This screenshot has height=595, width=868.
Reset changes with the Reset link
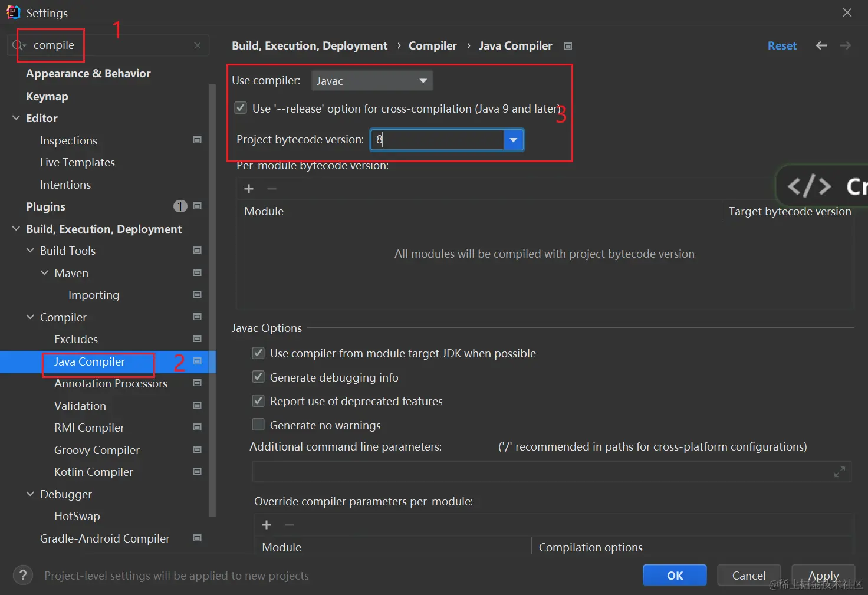[x=782, y=45]
